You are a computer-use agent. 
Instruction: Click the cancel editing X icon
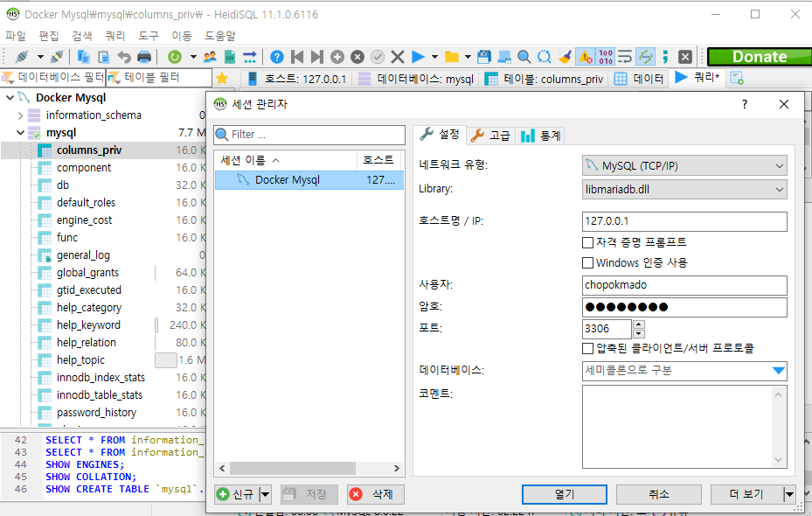click(397, 57)
